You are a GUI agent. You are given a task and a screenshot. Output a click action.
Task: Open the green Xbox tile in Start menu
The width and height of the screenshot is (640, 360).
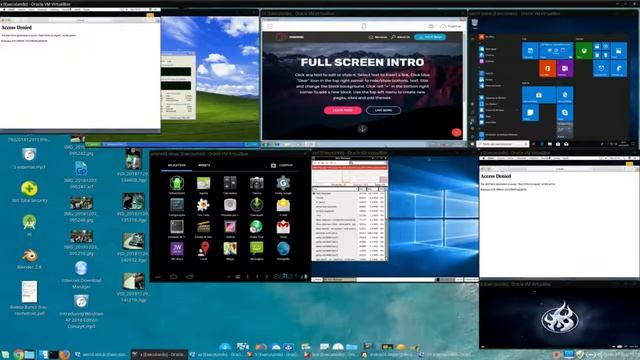click(x=584, y=51)
